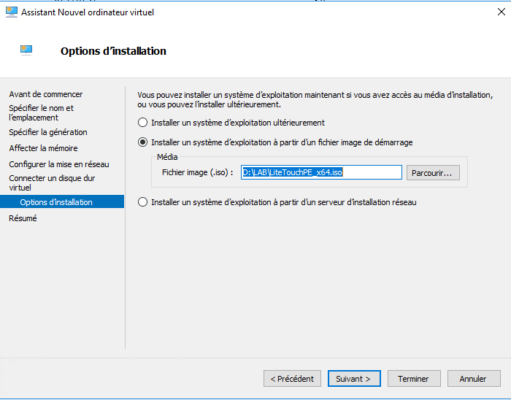Go to 'Affecter la mémoire' step

click(43, 148)
